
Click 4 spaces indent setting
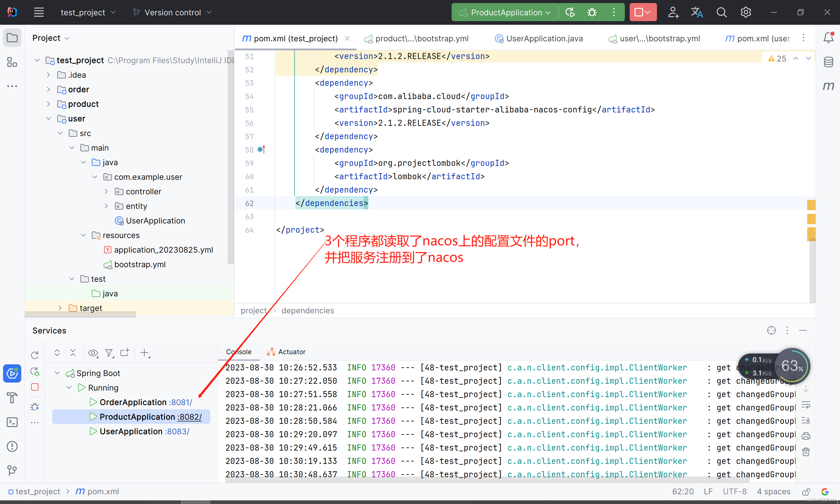pos(773,492)
